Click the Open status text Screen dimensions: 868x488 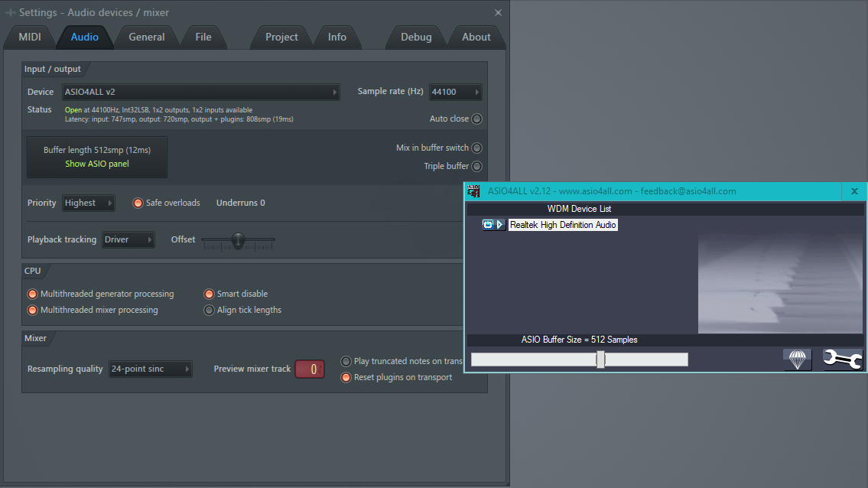coord(73,109)
